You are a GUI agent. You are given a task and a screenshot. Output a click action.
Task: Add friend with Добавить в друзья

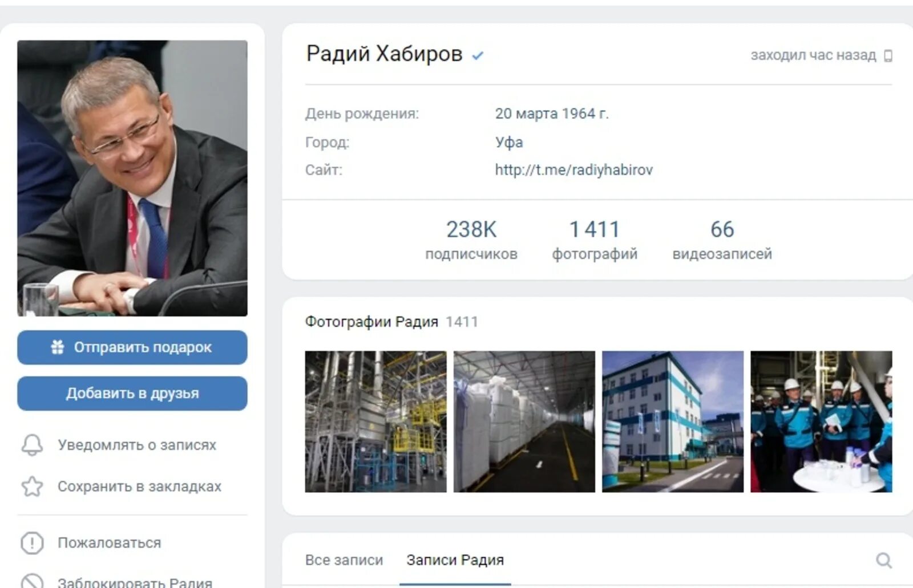click(132, 394)
